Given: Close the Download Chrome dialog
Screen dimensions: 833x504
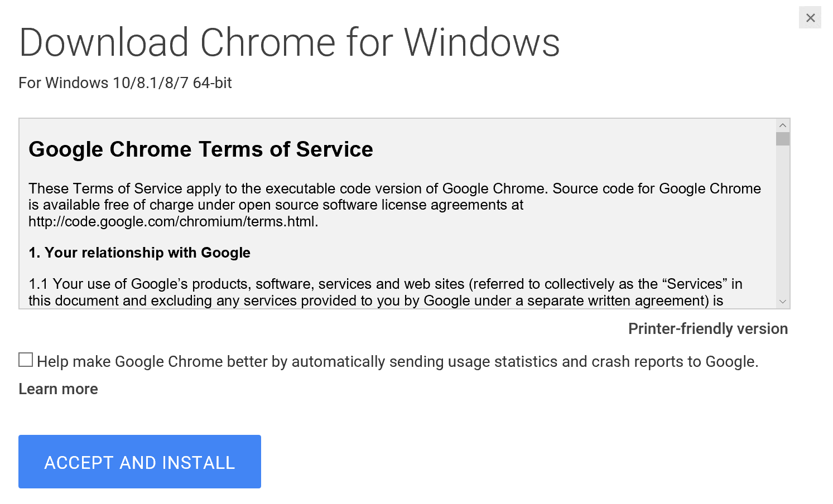Looking at the screenshot, I should click(x=810, y=18).
